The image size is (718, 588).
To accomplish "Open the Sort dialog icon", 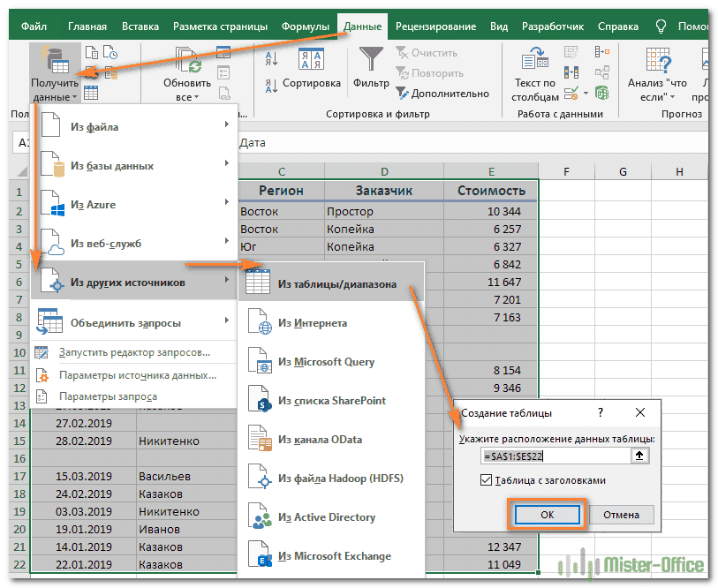I will tap(311, 60).
